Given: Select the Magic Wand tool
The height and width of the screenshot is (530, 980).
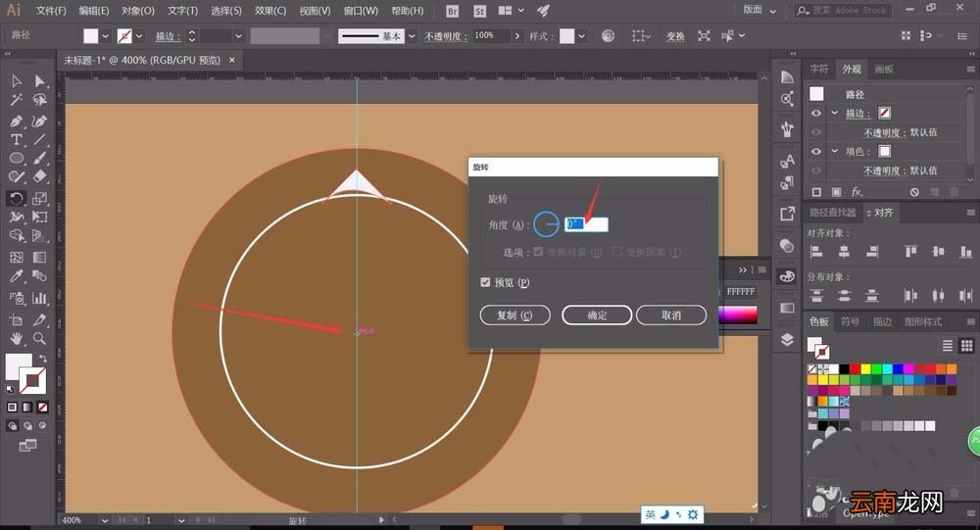Looking at the screenshot, I should tap(17, 100).
